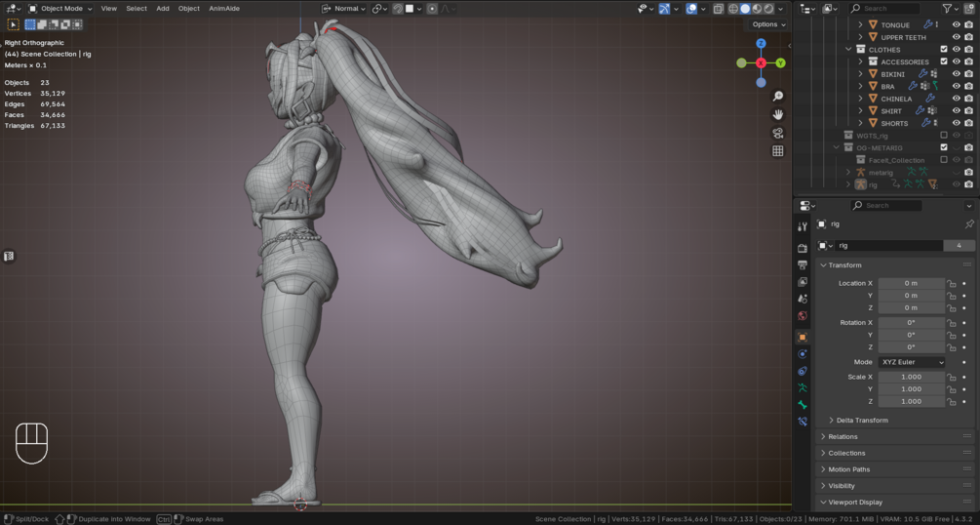
Task: Open the Object menu
Action: point(189,9)
